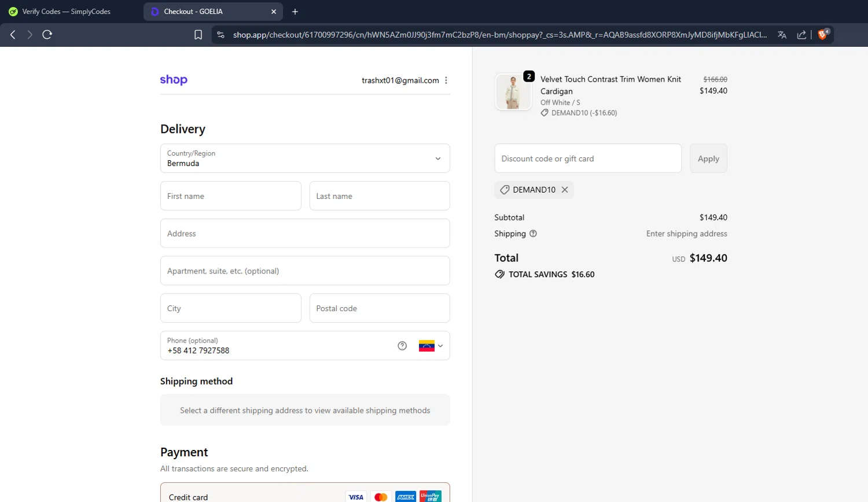
Task: Bookmark this page
Action: pyautogui.click(x=198, y=35)
